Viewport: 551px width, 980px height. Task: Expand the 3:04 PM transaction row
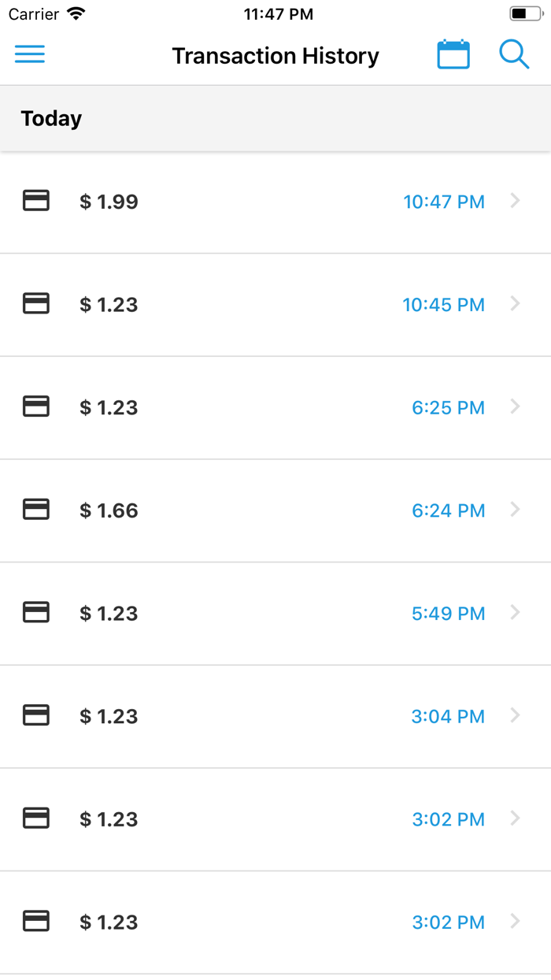[515, 715]
